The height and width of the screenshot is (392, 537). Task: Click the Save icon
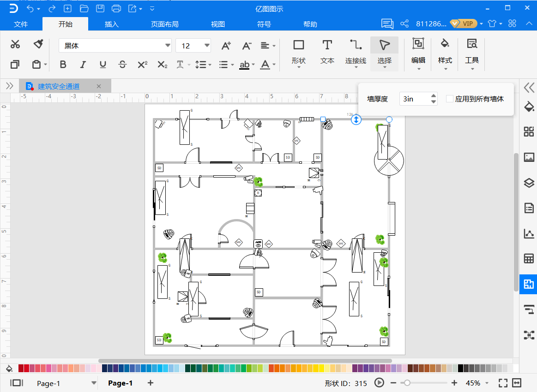click(100, 9)
